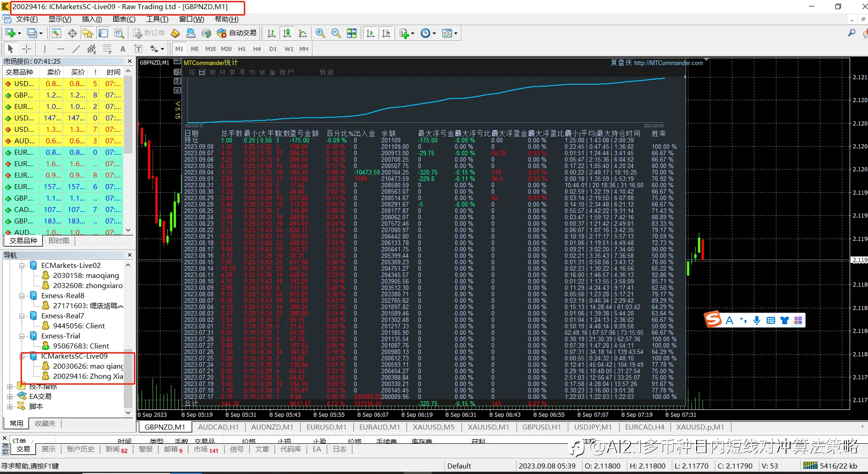Open the http://MTCommander.com link

click(x=668, y=63)
